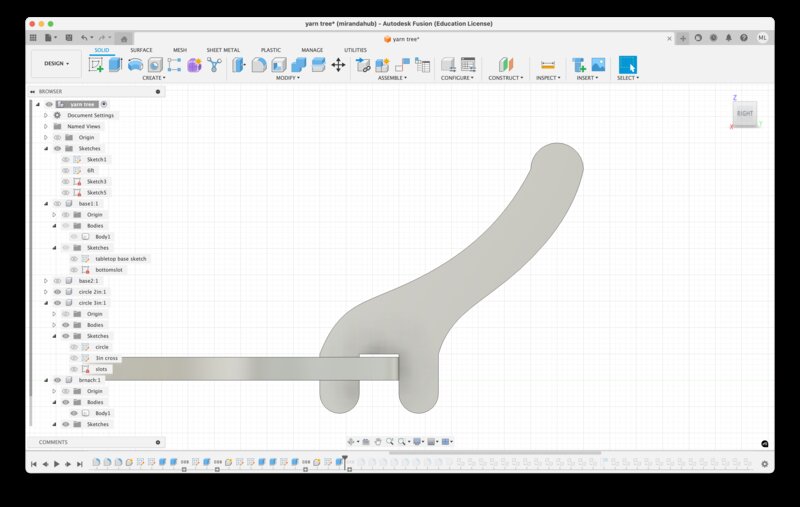Toggle visibility eye of Sketch1
This screenshot has height=507, width=800.
click(x=66, y=159)
